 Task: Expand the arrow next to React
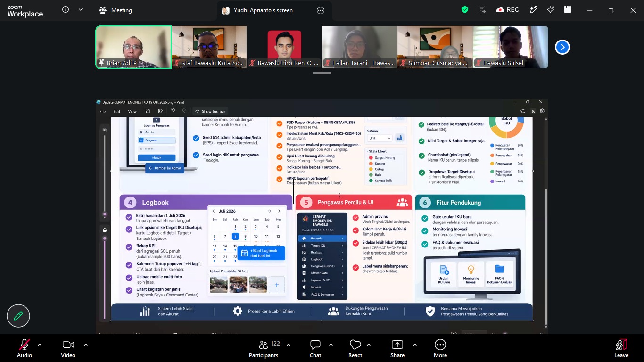(369, 345)
